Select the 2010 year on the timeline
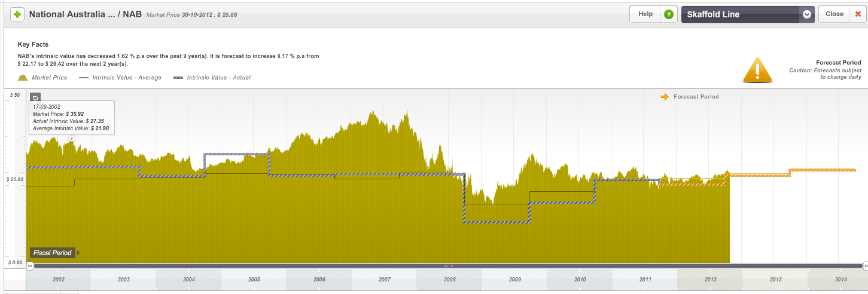This screenshot has height=294, width=868. 580,280
